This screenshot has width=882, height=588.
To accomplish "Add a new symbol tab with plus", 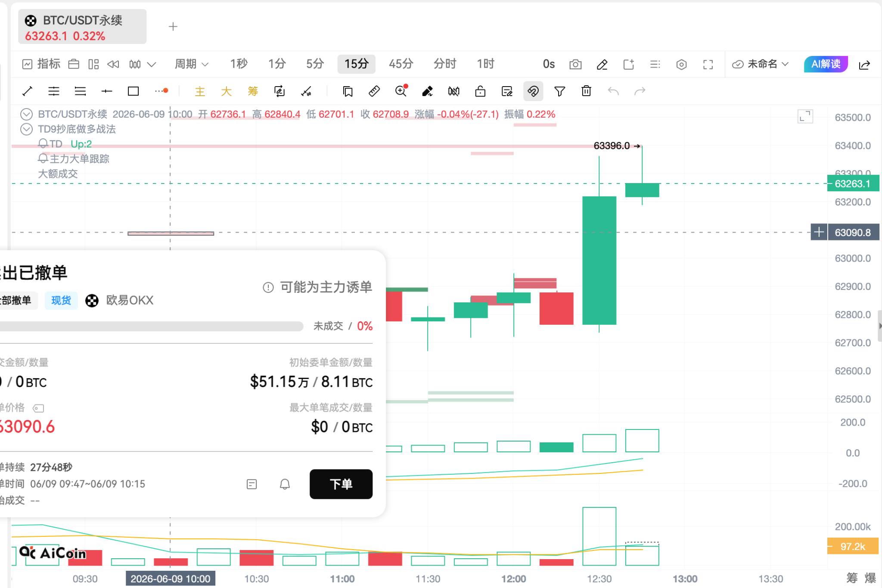I will [173, 27].
